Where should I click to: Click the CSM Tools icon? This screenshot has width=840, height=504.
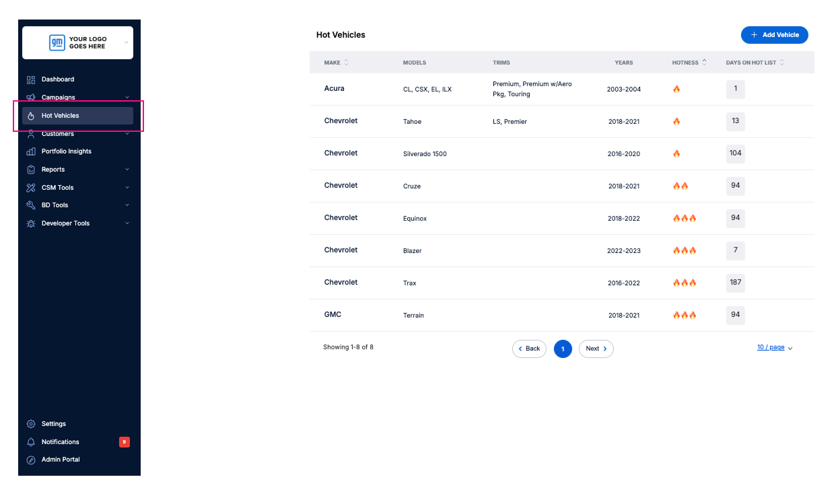31,188
